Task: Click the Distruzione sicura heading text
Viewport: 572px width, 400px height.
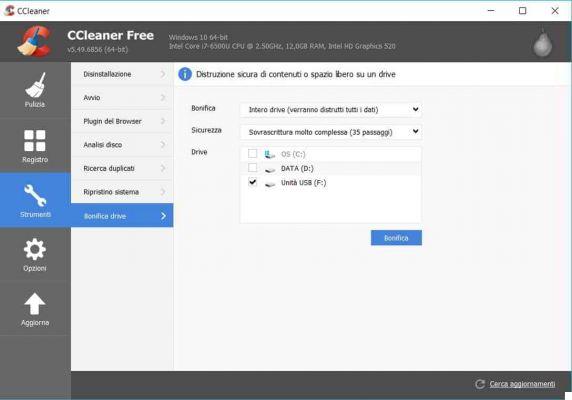Action: 296,74
